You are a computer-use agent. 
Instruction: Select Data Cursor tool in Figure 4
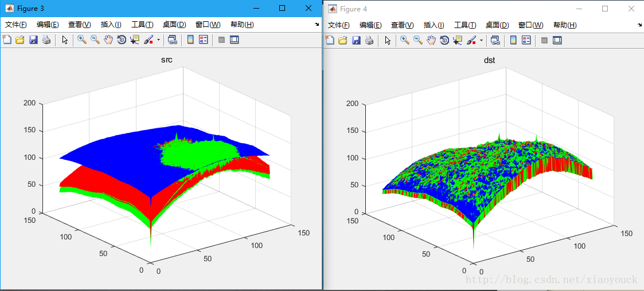[x=457, y=40]
